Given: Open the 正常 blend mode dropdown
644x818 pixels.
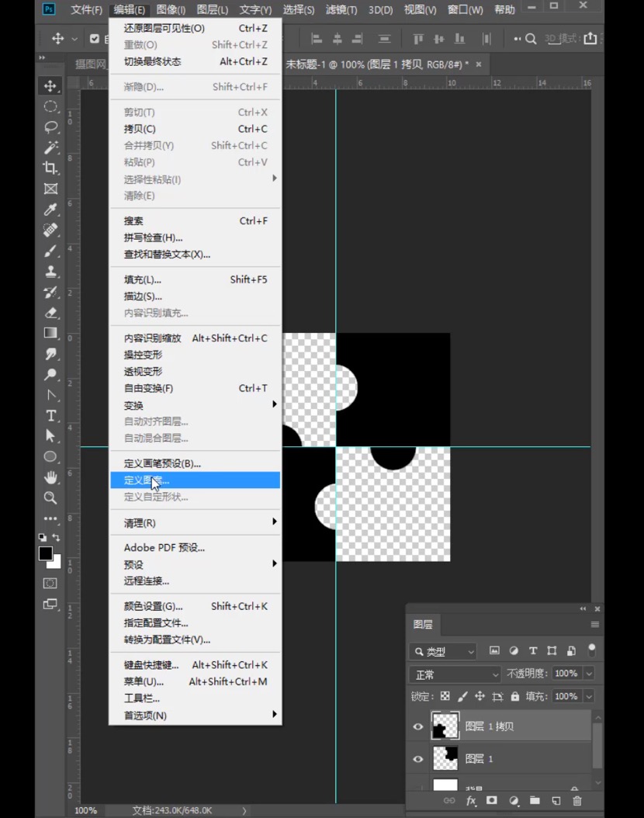Looking at the screenshot, I should (x=455, y=674).
